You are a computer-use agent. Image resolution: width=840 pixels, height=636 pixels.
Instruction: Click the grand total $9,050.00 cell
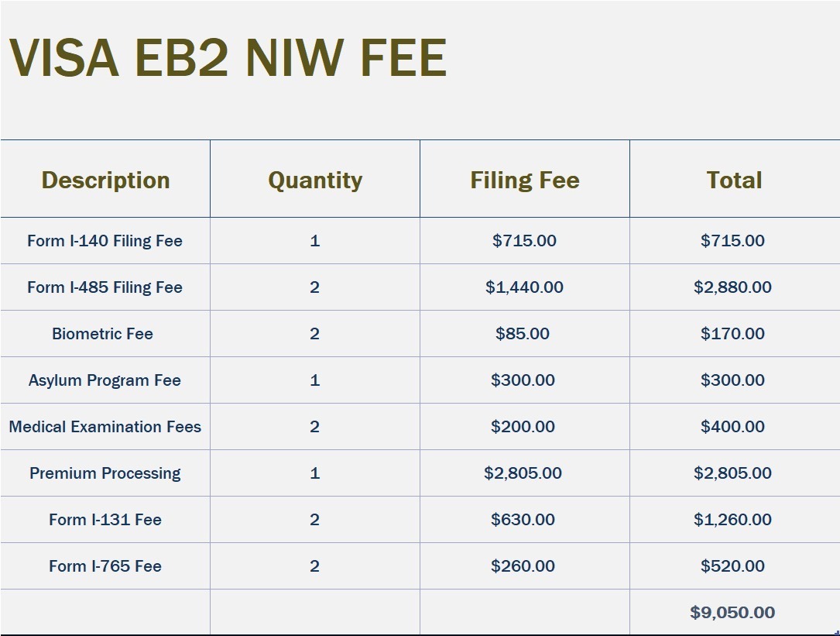pos(732,613)
